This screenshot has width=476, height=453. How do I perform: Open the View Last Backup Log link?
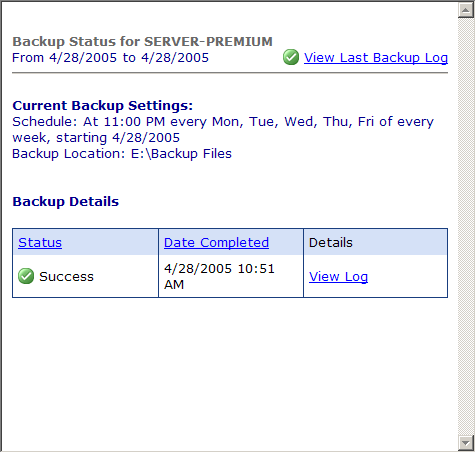pyautogui.click(x=376, y=58)
